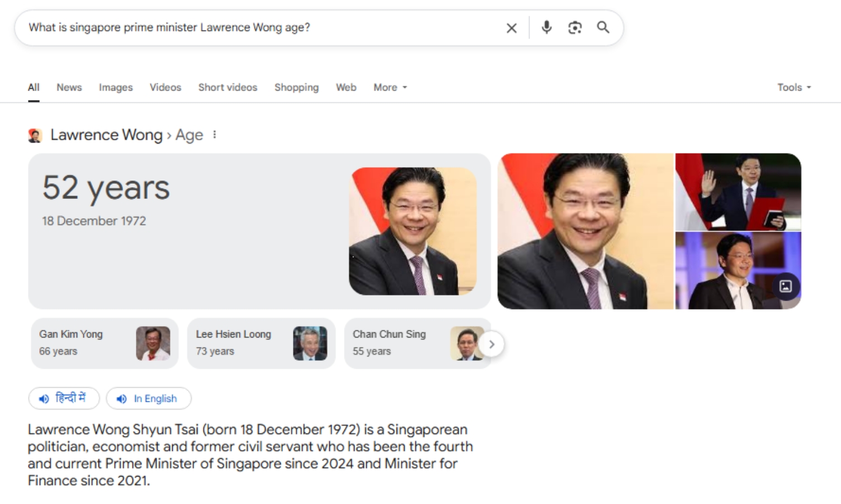Viewport: 841px width, 504px height.
Task: Select the All results tab
Action: [34, 87]
